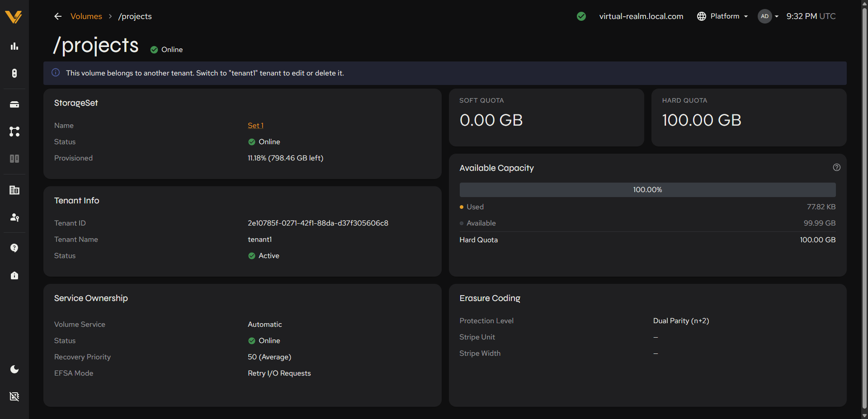Click the Available Capacity help icon
The height and width of the screenshot is (419, 868).
[837, 167]
